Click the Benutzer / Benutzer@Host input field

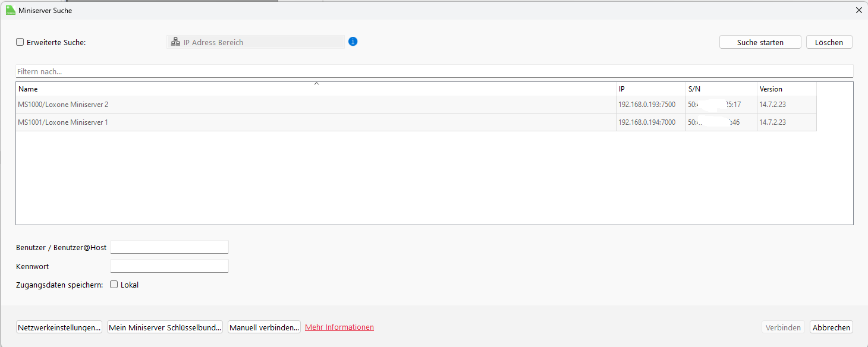pos(169,247)
